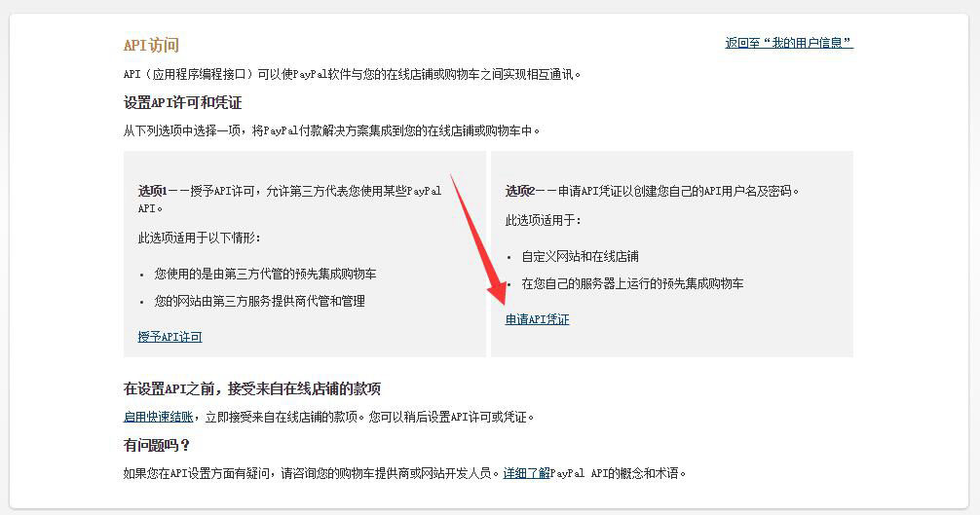This screenshot has width=980, height=515.
Task: Click the 申请API凭证 link
Action: pos(537,319)
